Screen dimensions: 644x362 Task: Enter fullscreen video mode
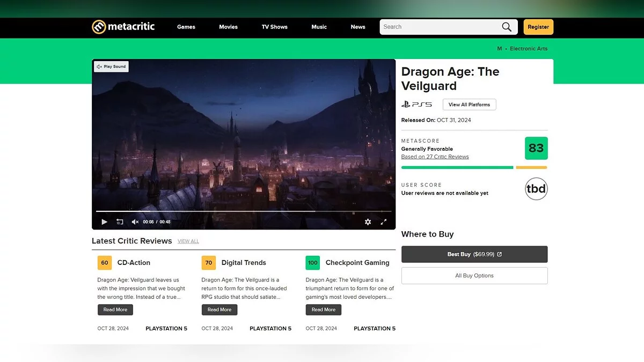(x=384, y=222)
